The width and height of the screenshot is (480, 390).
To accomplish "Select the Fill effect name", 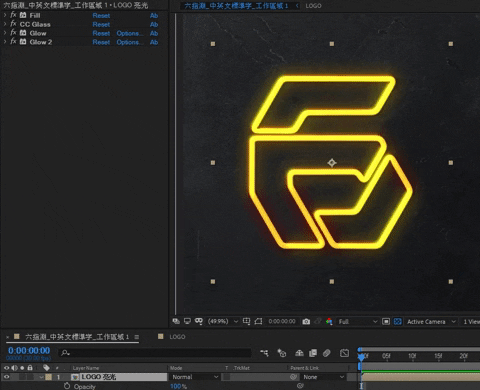I will click(x=35, y=15).
